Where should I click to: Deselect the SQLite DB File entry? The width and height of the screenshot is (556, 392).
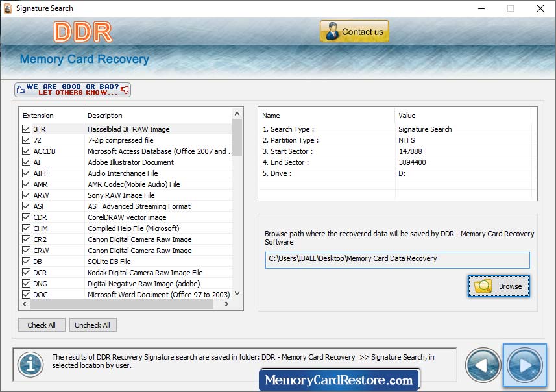[x=25, y=262]
